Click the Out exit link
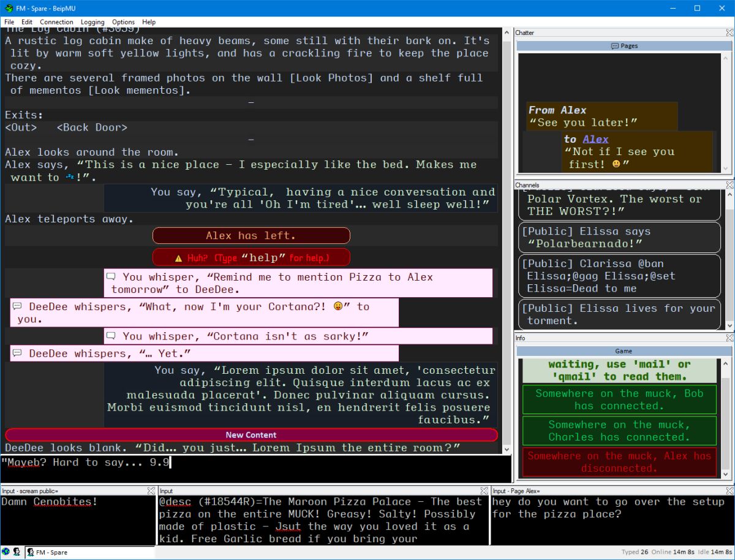The height and width of the screenshot is (560, 735). (21, 127)
